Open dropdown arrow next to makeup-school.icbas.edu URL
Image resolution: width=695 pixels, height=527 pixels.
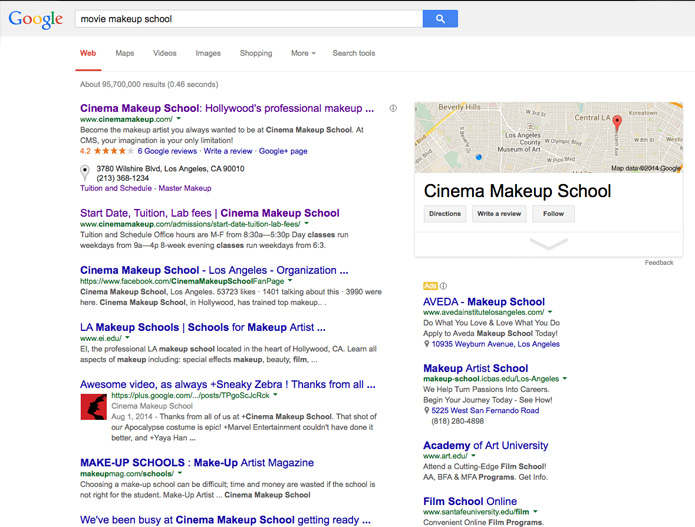565,379
